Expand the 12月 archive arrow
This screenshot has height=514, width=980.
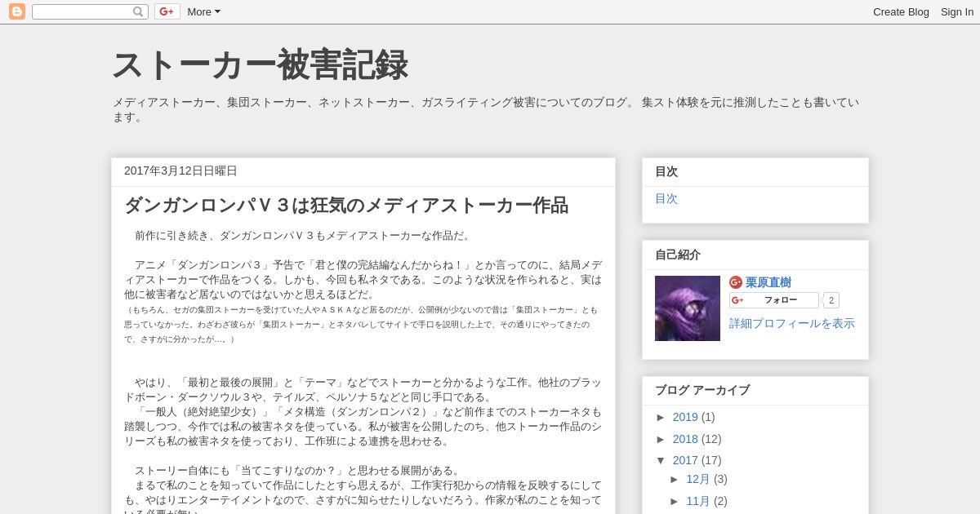point(675,479)
